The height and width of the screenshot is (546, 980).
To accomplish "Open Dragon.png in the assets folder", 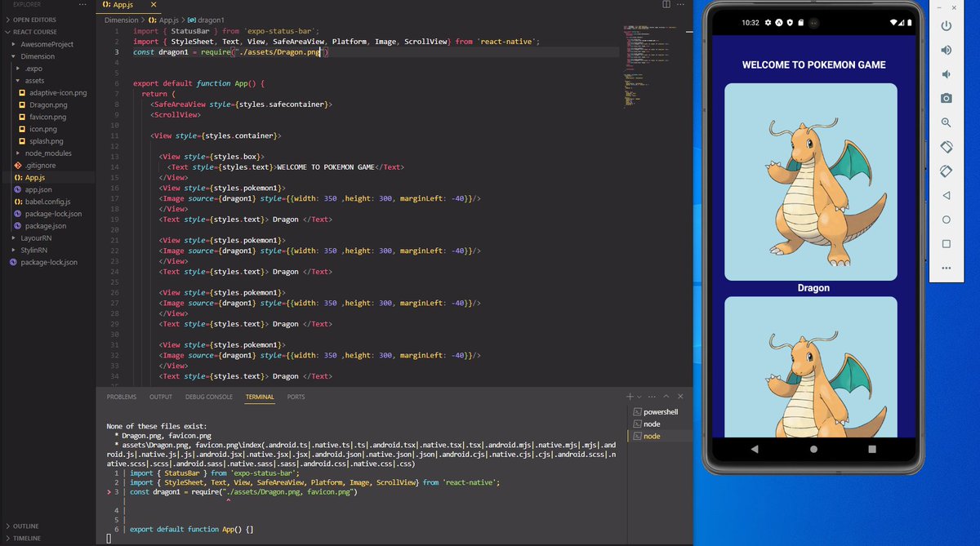I will (x=48, y=105).
